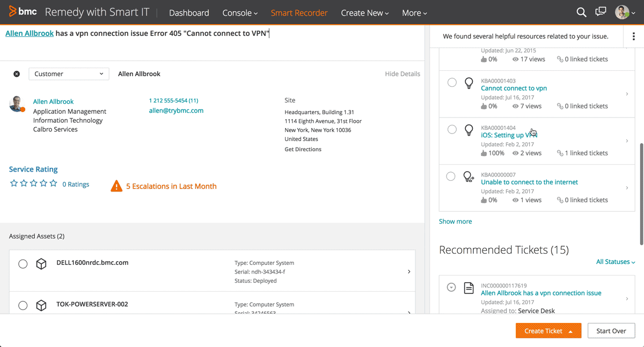Click Hide Details link
Screen dimensions: 644x347
click(402, 74)
